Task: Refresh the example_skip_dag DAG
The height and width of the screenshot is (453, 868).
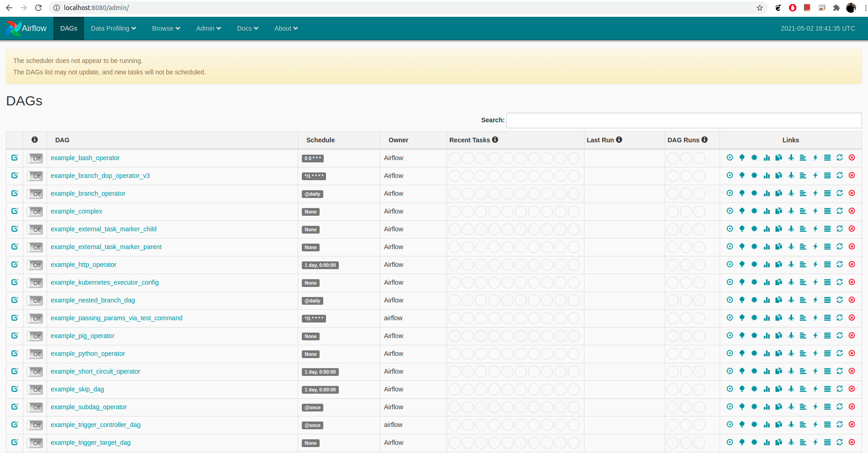Action: click(839, 389)
